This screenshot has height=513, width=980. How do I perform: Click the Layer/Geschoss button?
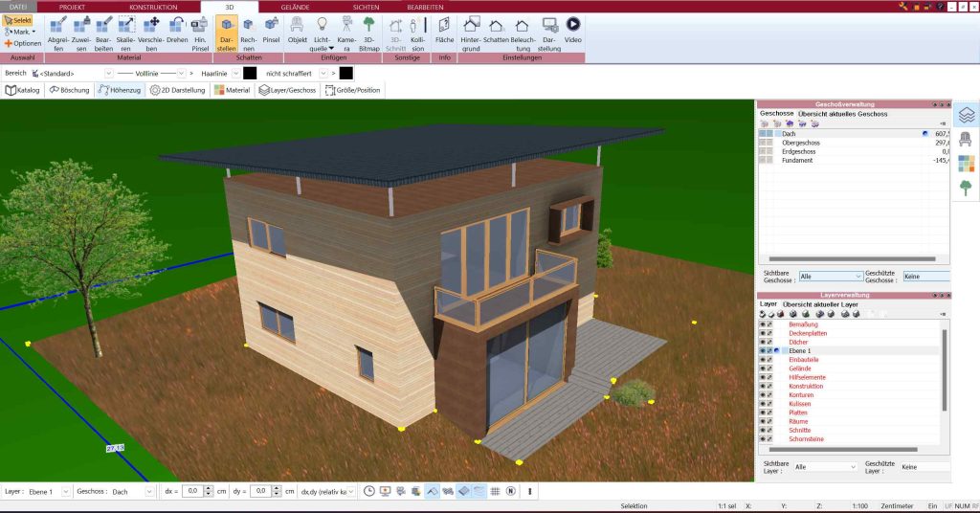pos(287,90)
